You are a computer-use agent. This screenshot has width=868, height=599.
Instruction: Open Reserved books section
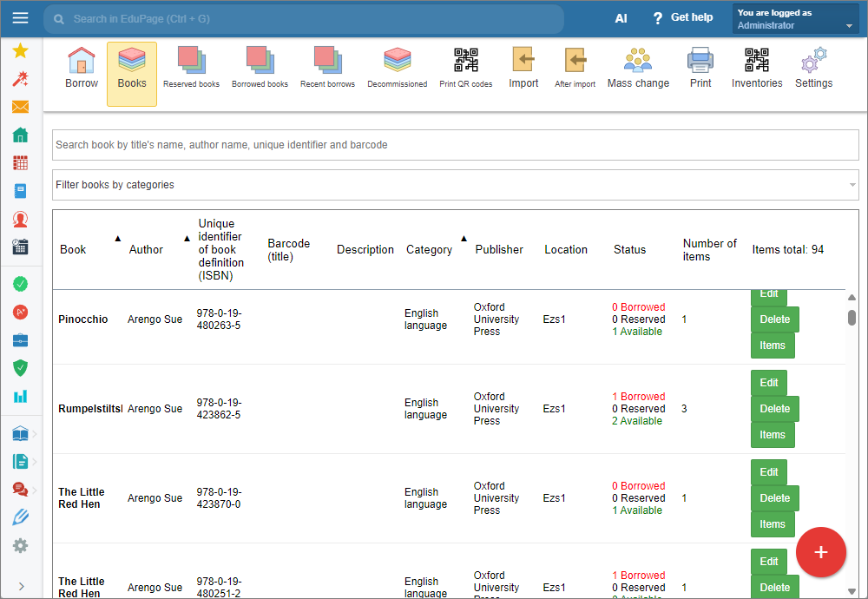point(191,69)
